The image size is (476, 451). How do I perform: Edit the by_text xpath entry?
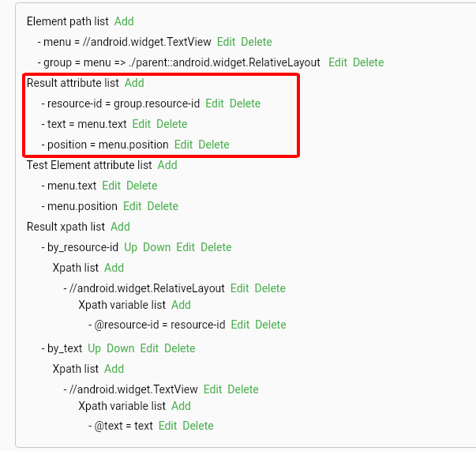click(149, 348)
